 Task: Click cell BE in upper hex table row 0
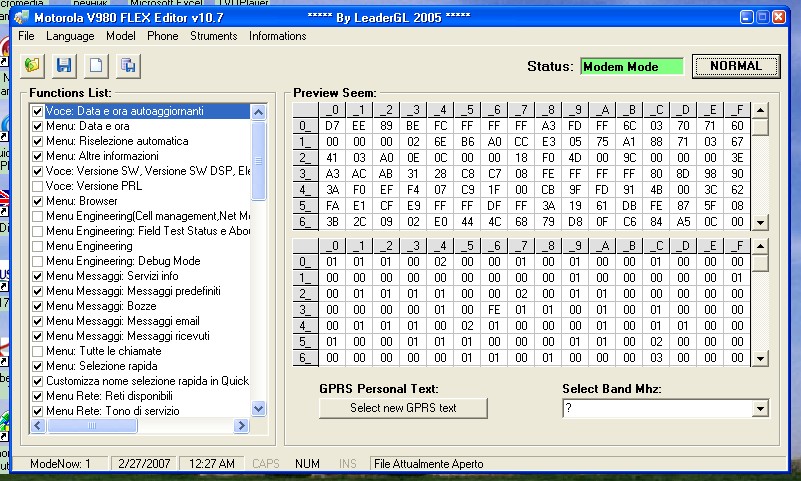(x=413, y=126)
